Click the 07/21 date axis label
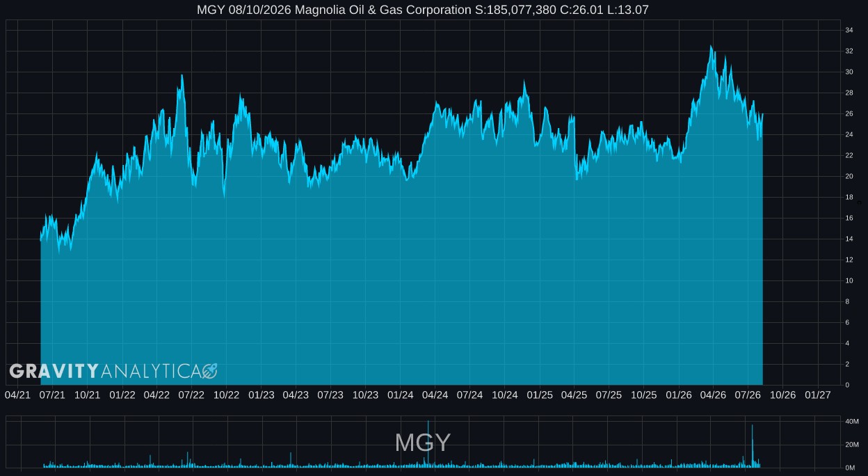Screen dimensions: 868x476 (52, 395)
